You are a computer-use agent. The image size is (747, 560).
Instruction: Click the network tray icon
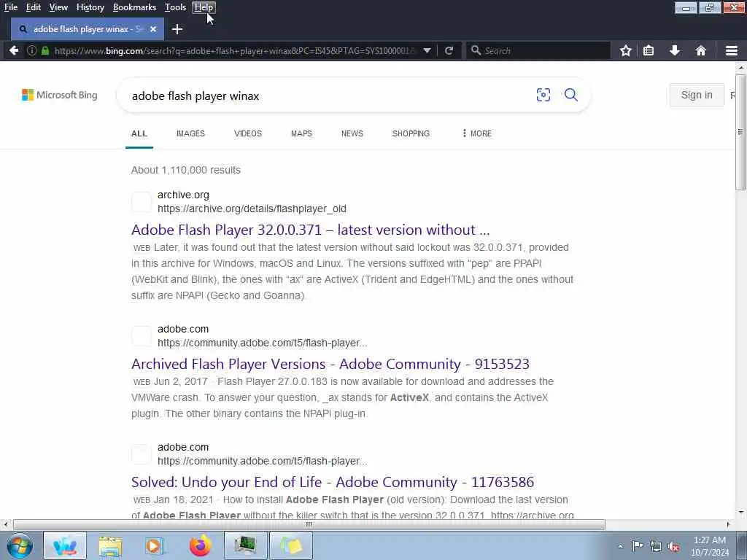click(656, 546)
